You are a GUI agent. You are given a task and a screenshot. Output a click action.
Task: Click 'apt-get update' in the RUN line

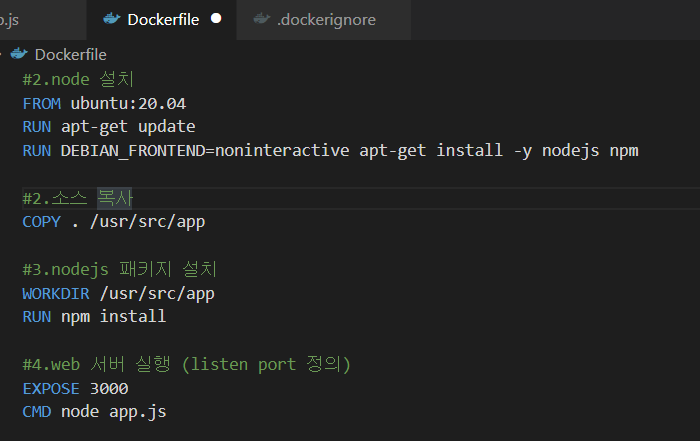click(128, 127)
